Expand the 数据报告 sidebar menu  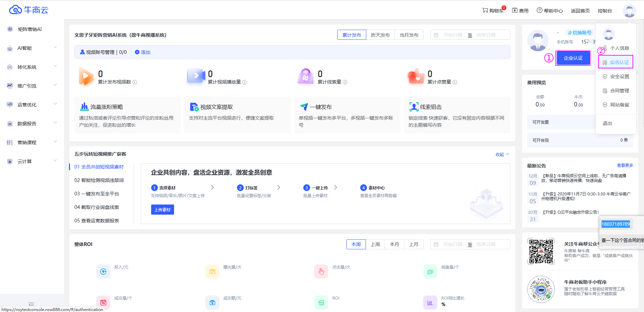[x=32, y=124]
